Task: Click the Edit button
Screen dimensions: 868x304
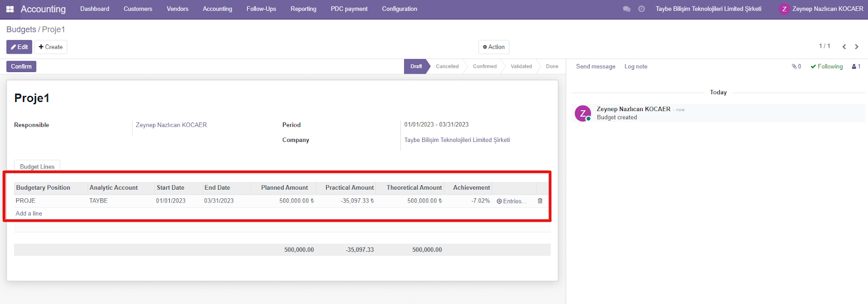Action: [x=19, y=47]
